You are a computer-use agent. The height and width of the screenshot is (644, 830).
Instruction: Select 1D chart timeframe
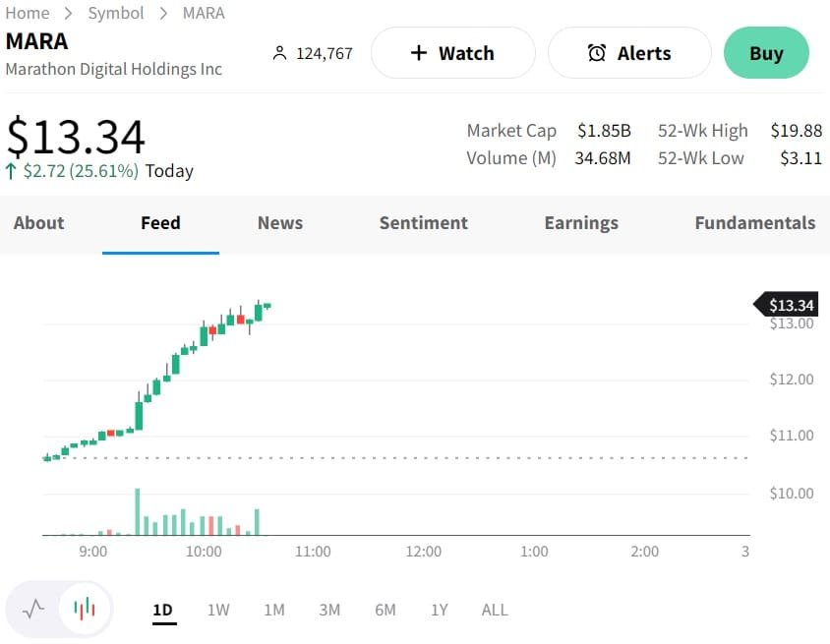click(162, 610)
